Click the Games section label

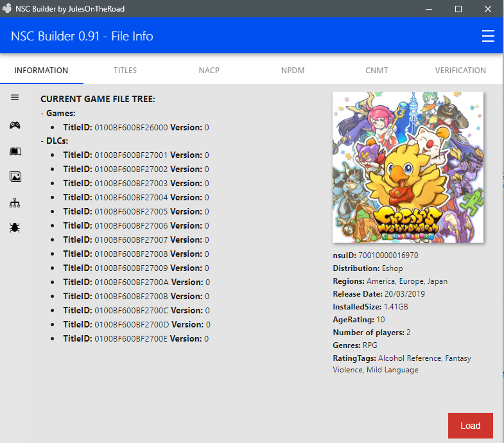click(x=60, y=113)
